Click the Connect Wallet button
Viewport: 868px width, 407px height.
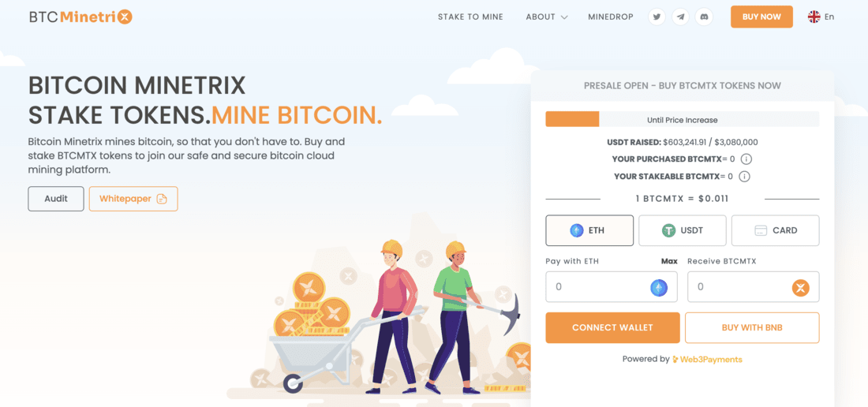[613, 328]
